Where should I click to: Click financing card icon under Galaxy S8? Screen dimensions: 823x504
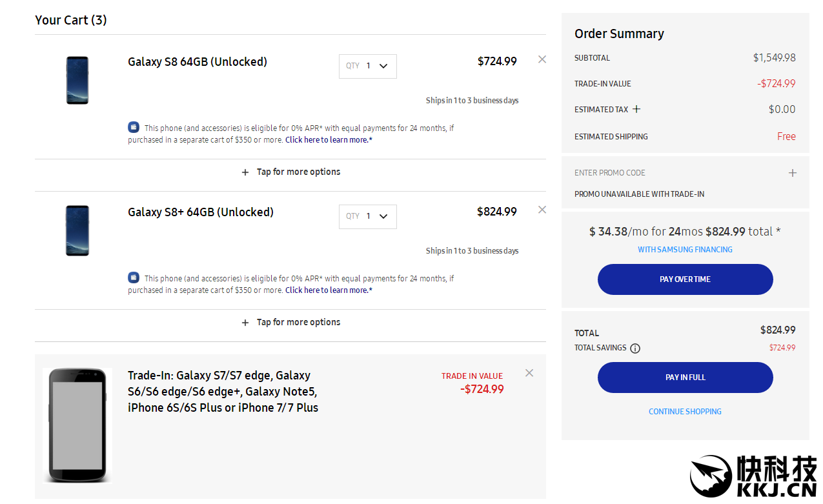pos(134,127)
